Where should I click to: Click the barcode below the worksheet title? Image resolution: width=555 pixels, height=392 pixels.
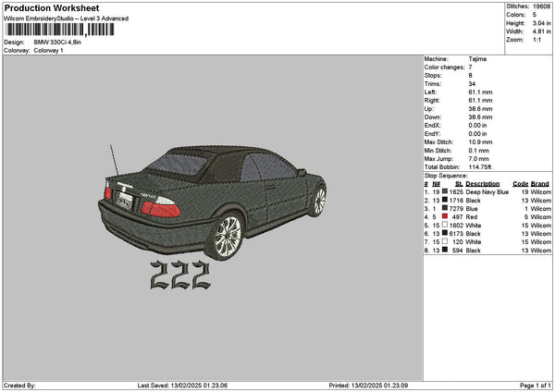60,30
